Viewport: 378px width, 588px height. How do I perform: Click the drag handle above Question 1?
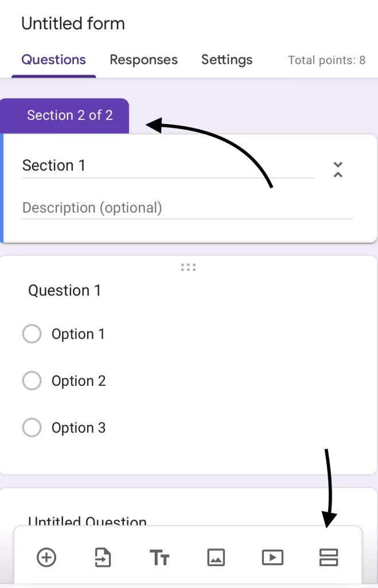(x=188, y=266)
